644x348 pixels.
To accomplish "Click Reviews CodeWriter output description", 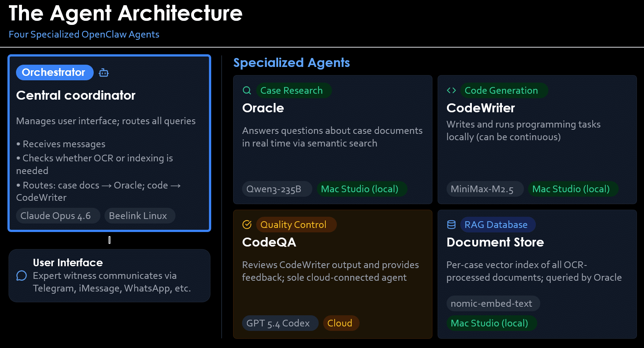I will 330,271.
